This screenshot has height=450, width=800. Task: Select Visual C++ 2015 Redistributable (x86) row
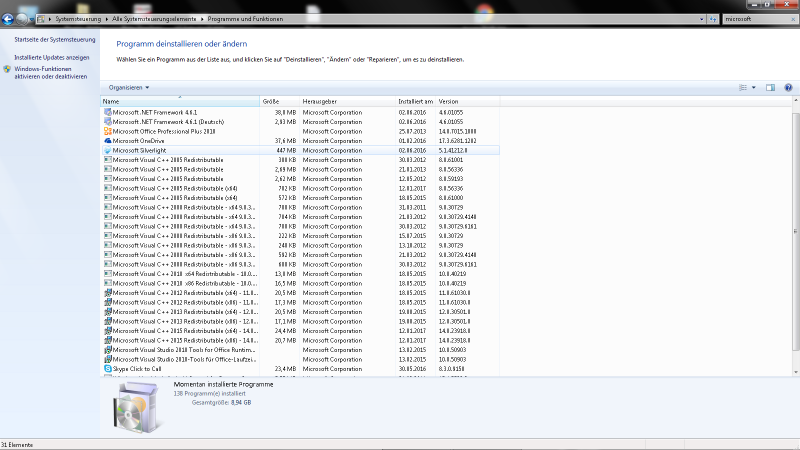[301, 340]
